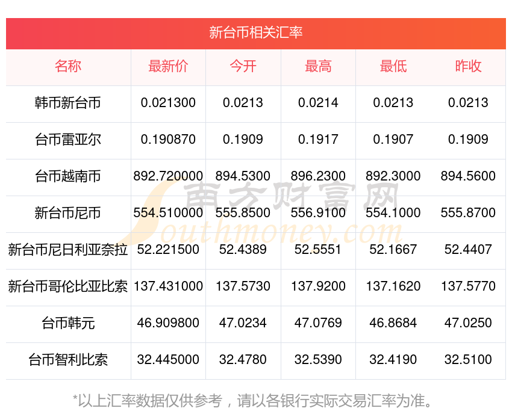Click the 0.1917 high value
This screenshot has height=420, width=512.
(x=318, y=140)
